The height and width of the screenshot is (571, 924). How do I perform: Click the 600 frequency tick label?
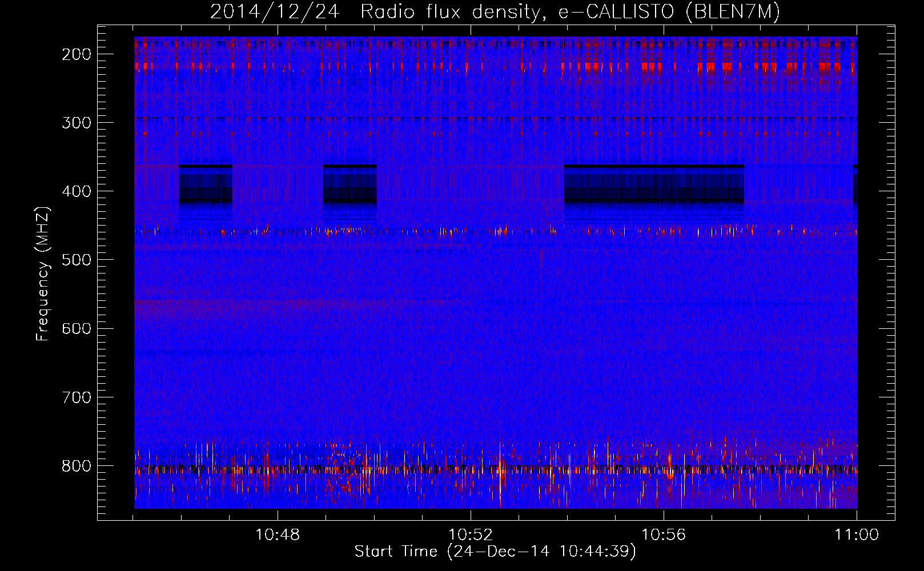pos(76,328)
